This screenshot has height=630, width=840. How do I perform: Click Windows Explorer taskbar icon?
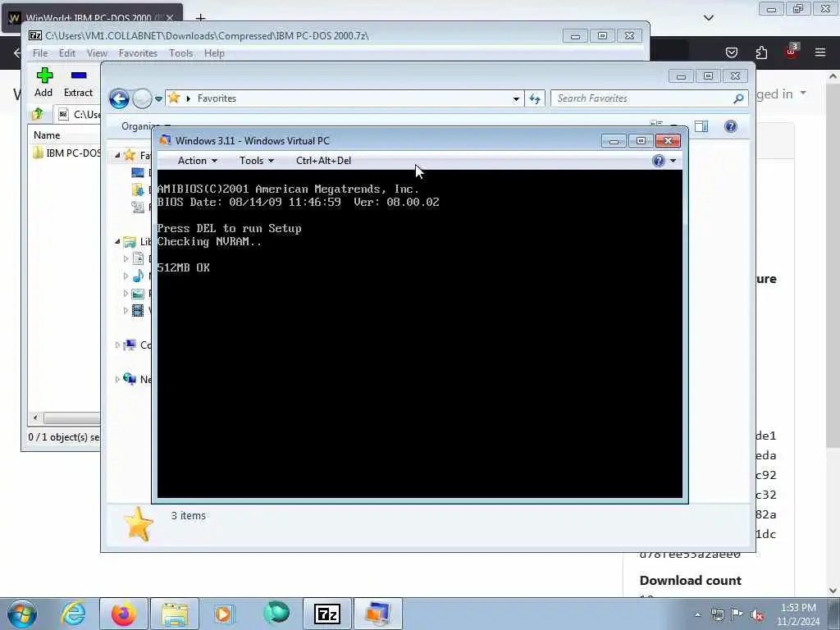[x=175, y=614]
